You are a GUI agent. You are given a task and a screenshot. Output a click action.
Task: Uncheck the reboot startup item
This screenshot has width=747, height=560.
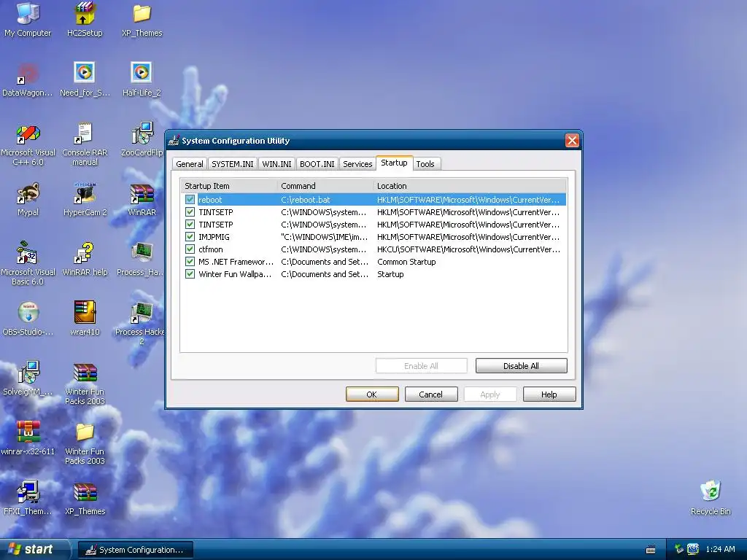[x=190, y=200]
